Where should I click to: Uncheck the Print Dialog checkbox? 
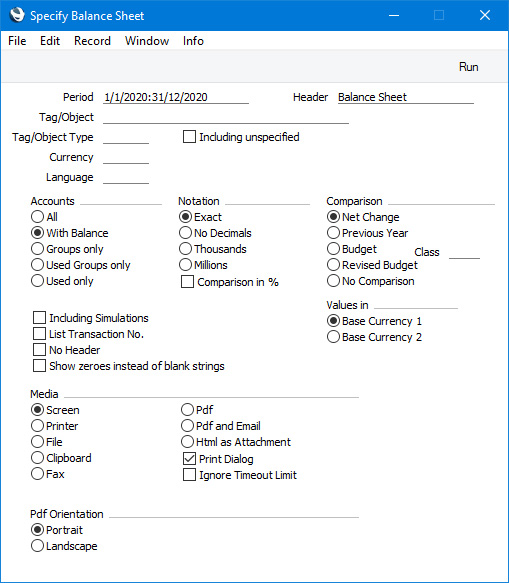tap(189, 459)
